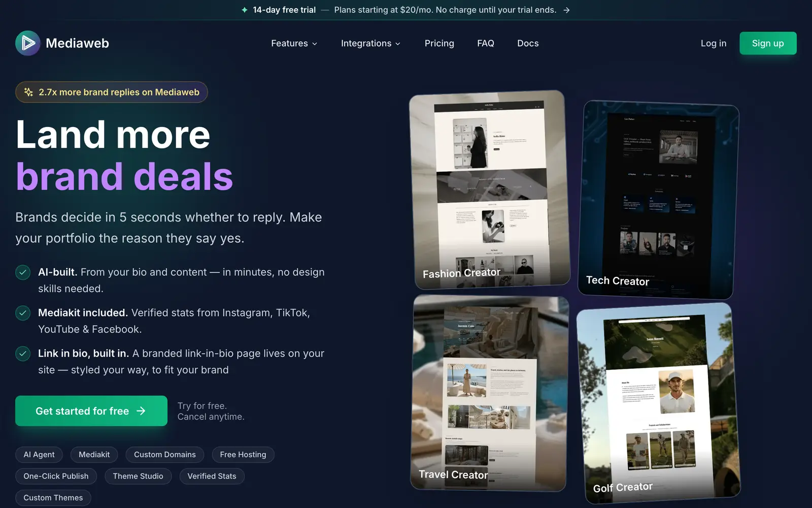812x508 pixels.
Task: Click the 14-day free trial text
Action: (284, 10)
